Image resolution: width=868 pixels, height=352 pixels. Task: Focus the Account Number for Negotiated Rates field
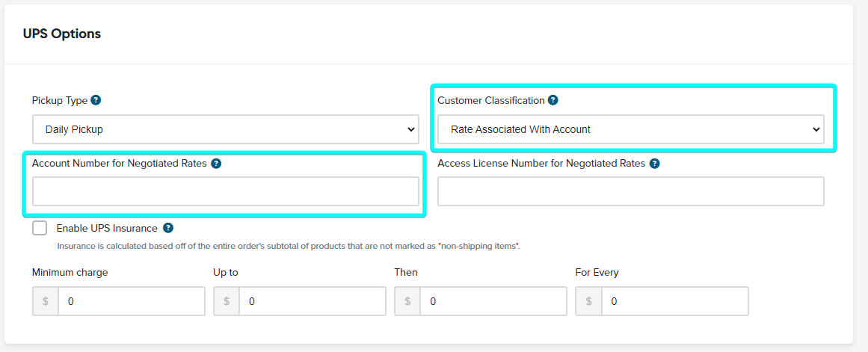coord(226,191)
